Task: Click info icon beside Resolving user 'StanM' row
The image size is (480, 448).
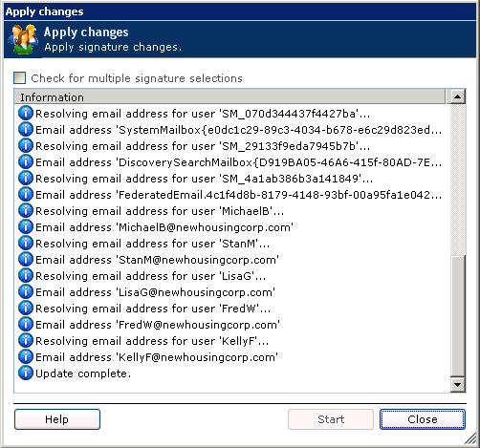Action: [26, 243]
